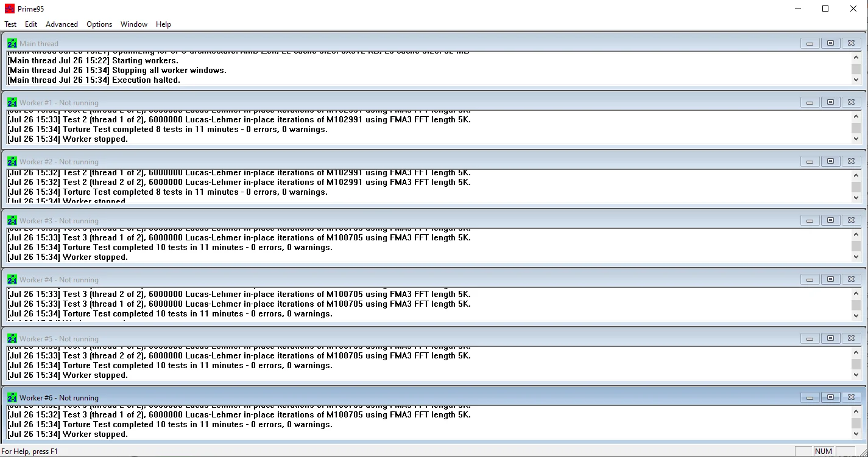Click the 'Worker #3 - Not running' title text
The image size is (868, 457).
coord(59,221)
